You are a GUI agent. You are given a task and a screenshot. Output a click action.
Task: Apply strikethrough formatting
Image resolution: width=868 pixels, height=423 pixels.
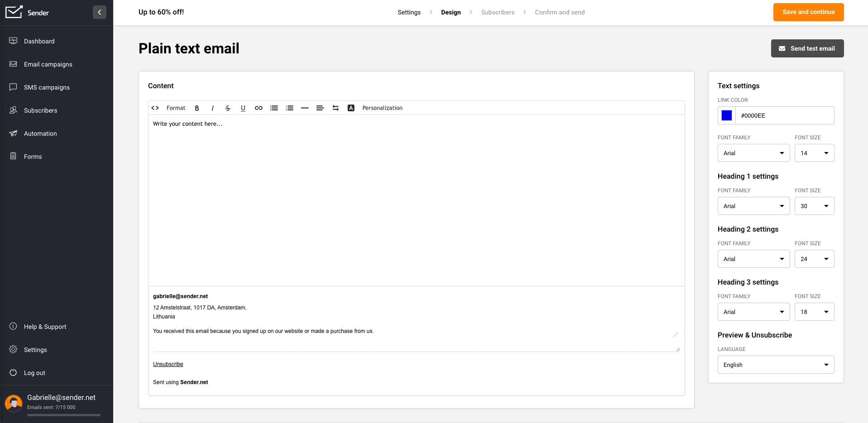click(x=228, y=108)
